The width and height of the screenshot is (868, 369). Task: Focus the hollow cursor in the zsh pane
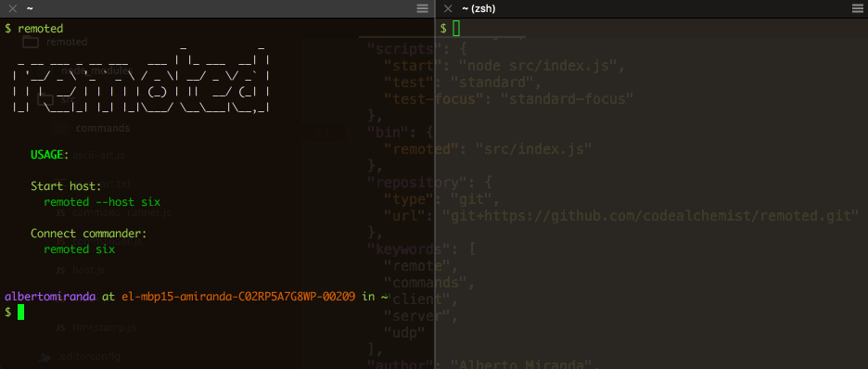pos(456,28)
